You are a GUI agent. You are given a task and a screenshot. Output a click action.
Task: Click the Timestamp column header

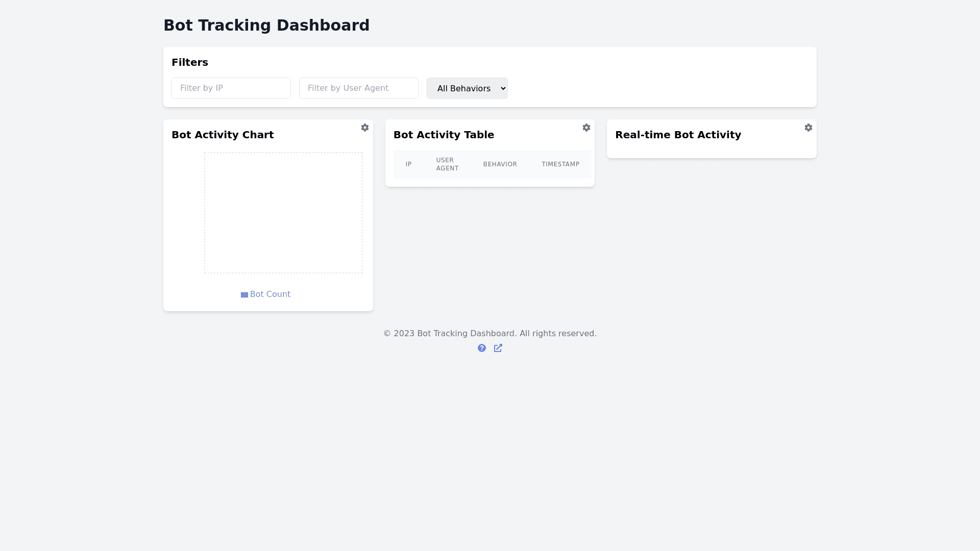pyautogui.click(x=560, y=164)
